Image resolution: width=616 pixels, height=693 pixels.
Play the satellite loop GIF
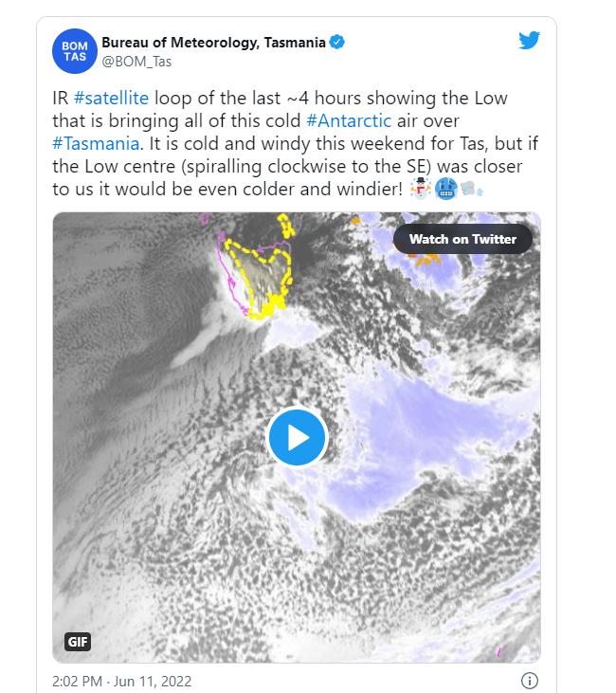(x=297, y=438)
